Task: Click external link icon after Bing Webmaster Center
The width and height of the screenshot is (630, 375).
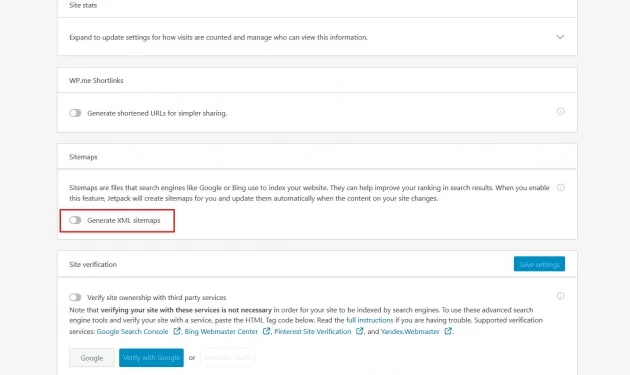Action: (266, 331)
